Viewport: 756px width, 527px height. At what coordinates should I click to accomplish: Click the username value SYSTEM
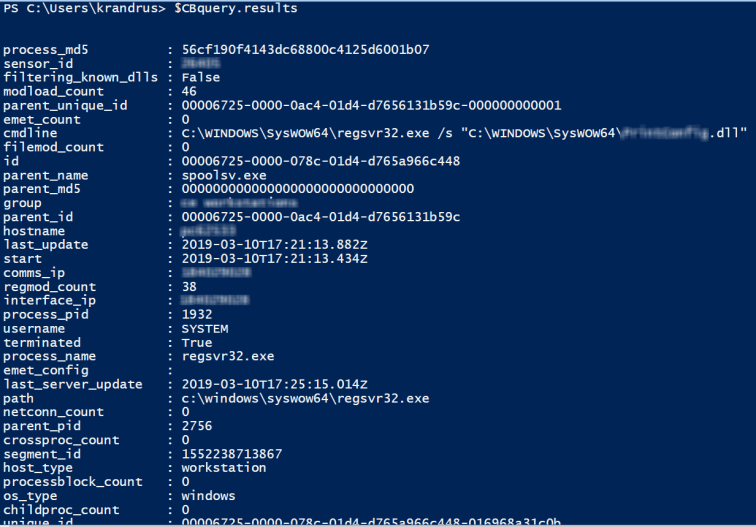pos(204,329)
